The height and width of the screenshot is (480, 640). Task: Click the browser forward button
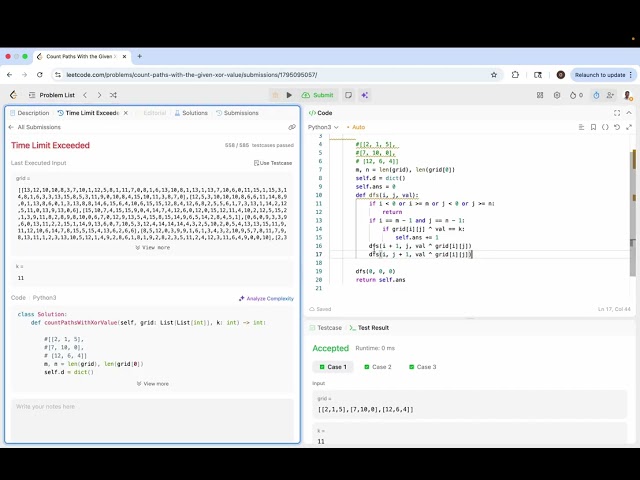[24, 75]
